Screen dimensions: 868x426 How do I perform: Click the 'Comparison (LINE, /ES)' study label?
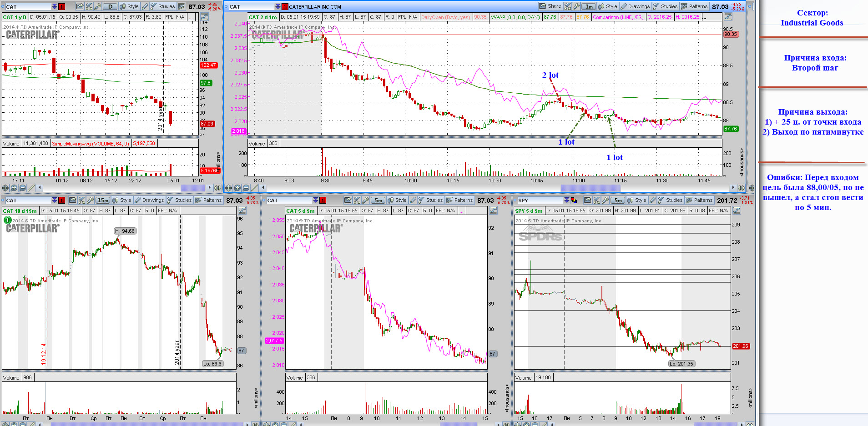click(x=618, y=17)
